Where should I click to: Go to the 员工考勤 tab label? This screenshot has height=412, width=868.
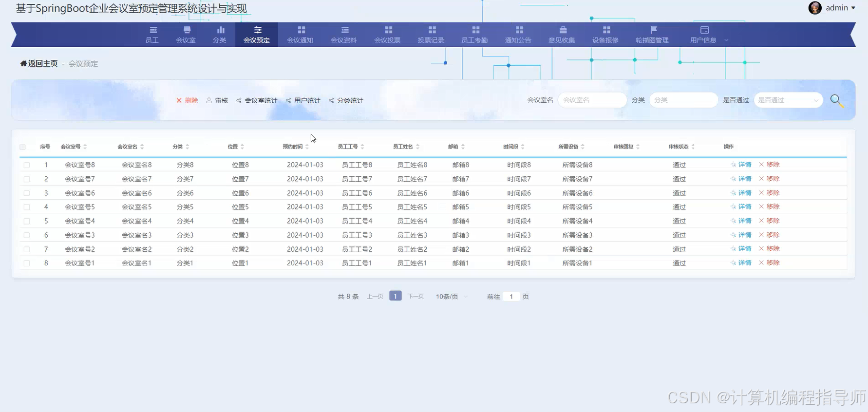tap(474, 40)
